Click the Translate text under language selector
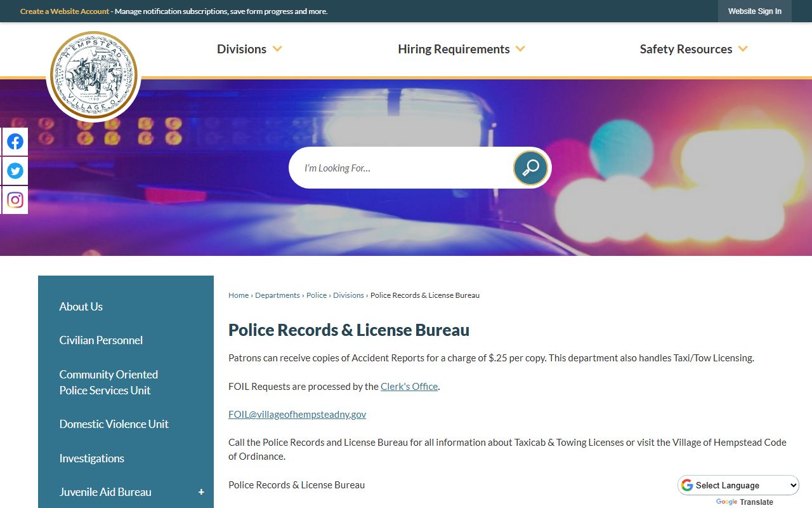The image size is (812, 508). (756, 502)
